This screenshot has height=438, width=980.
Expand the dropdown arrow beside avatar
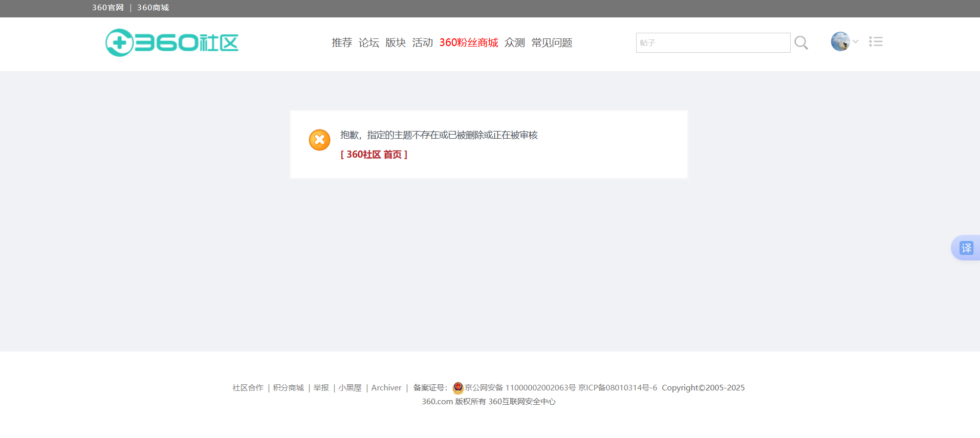tap(855, 41)
